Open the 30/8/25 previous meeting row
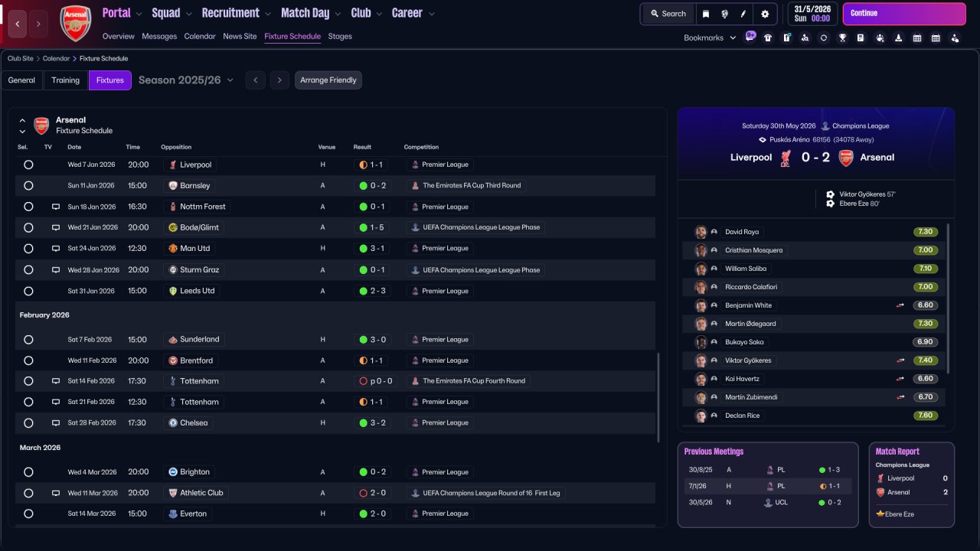The width and height of the screenshot is (980, 551). pyautogui.click(x=768, y=470)
